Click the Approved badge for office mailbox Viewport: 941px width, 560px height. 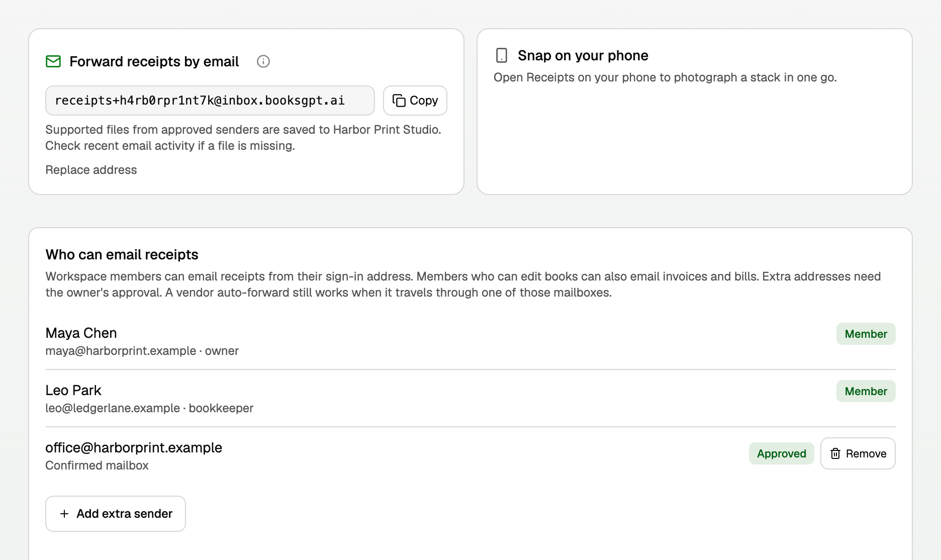tap(782, 453)
